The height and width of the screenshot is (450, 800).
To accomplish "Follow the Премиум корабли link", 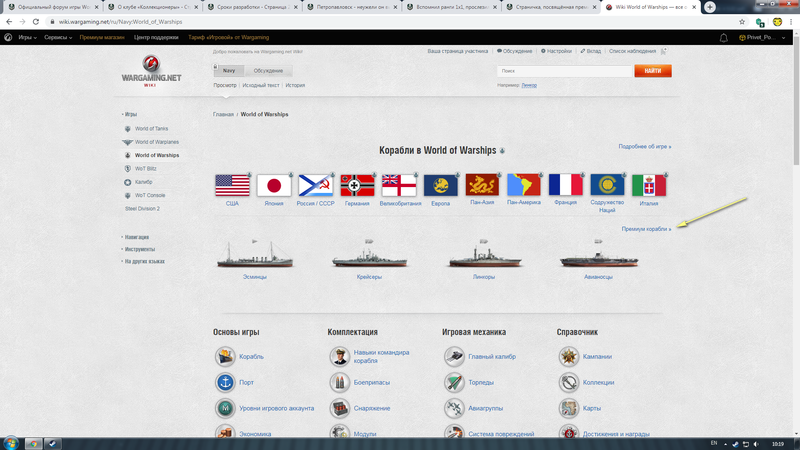I will (x=645, y=229).
